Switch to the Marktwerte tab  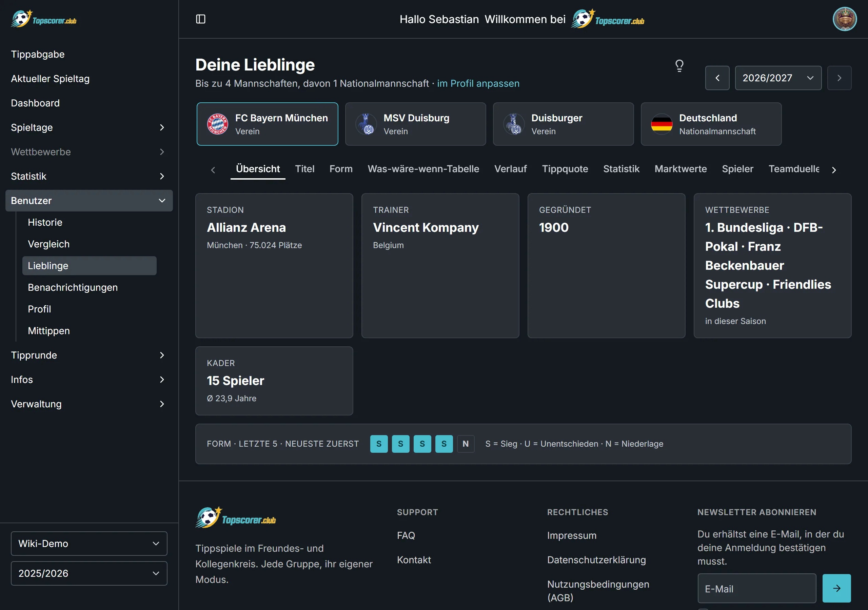coord(680,169)
